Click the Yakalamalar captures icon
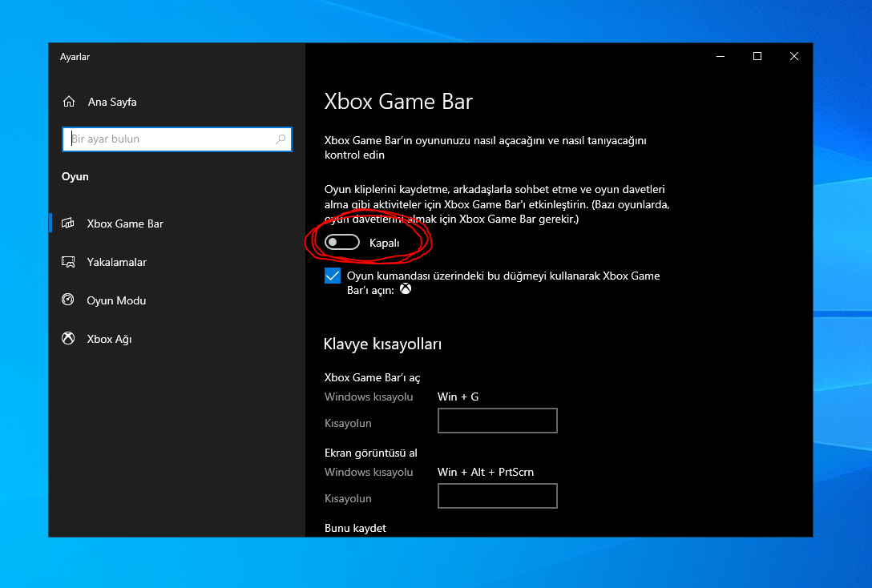872x588 pixels. click(68, 262)
